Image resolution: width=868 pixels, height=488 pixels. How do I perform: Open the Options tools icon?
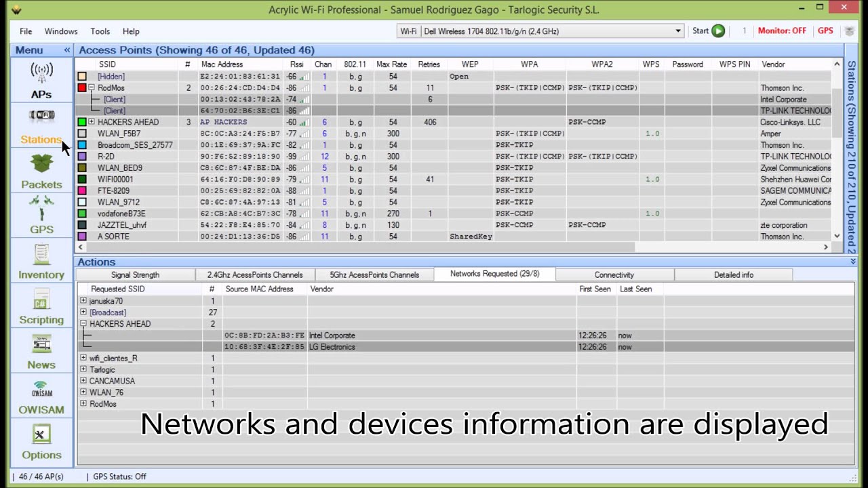41,434
